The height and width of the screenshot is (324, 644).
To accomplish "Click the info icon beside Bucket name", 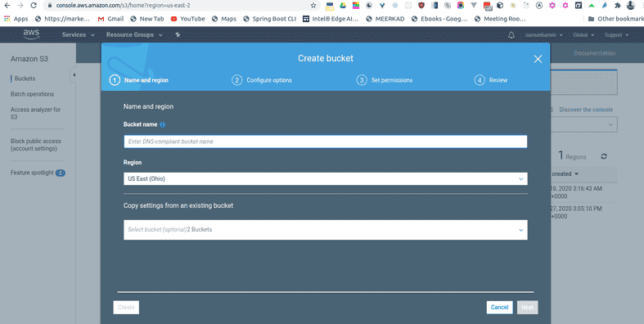I will [x=162, y=124].
